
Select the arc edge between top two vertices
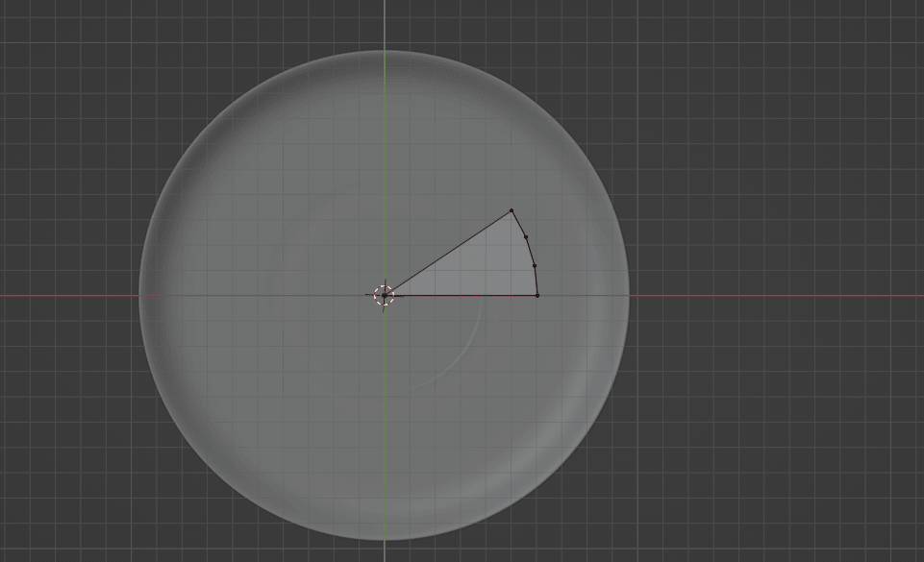[519, 224]
